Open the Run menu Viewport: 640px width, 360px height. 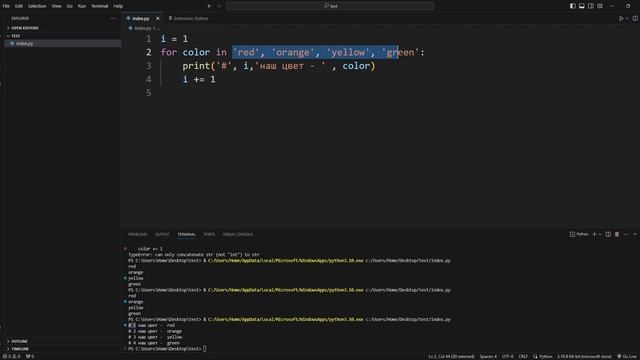click(x=82, y=6)
